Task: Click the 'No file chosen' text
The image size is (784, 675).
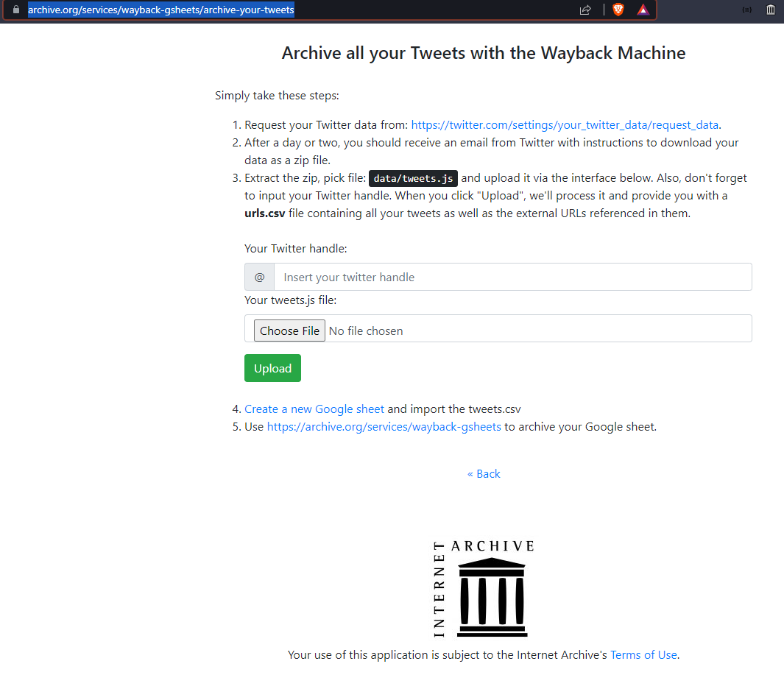Action: 366,331
